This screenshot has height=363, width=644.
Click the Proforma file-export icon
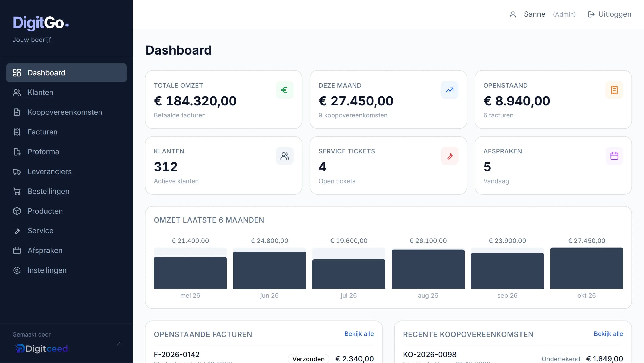click(x=17, y=152)
